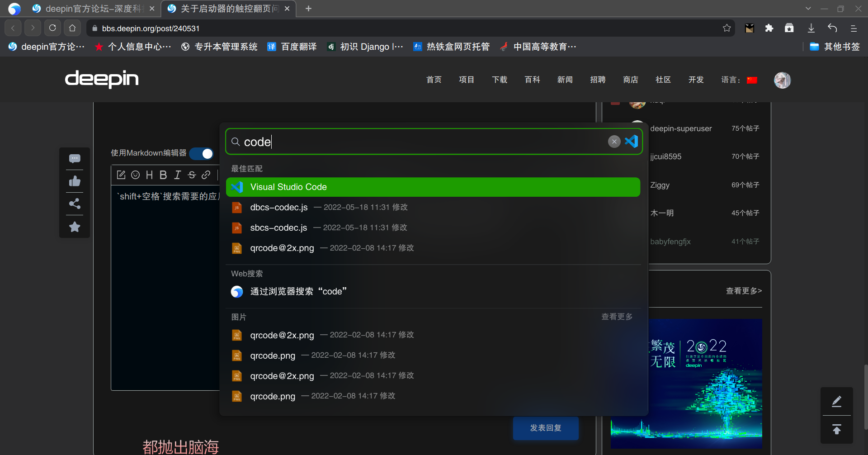Click the floating pencil edit button

click(x=836, y=401)
